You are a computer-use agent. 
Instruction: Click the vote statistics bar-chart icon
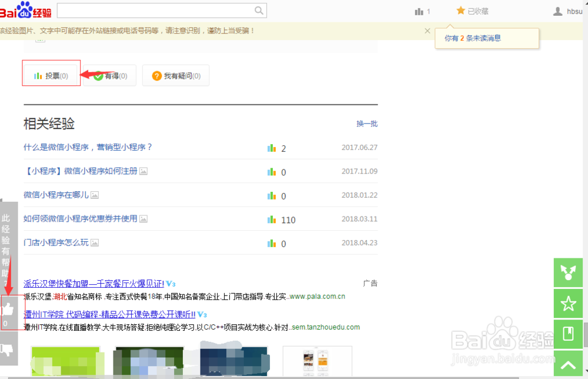[x=420, y=11]
